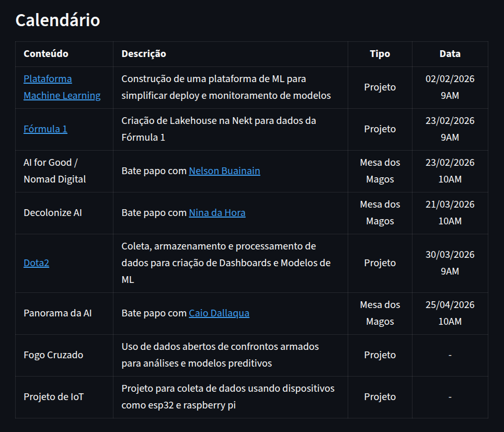Select the Projeto de IoT cell
This screenshot has width=504, height=432.
click(53, 397)
